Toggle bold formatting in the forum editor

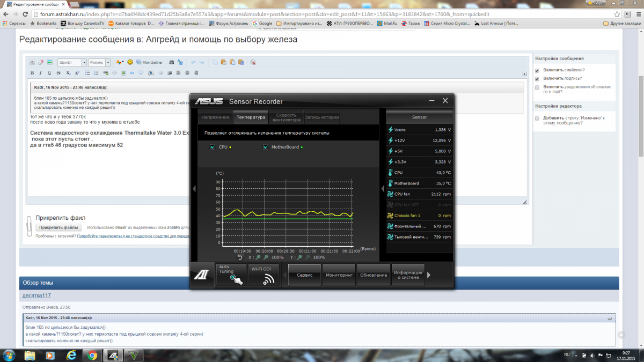(32, 72)
